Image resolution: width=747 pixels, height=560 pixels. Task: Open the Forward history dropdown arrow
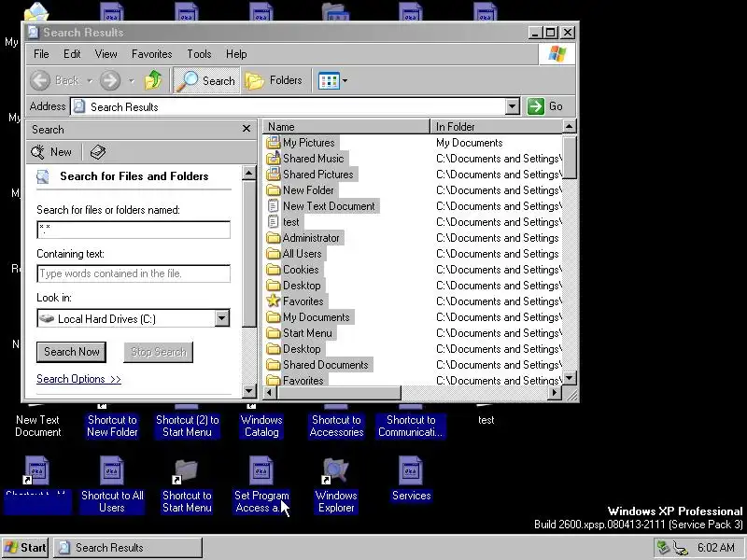[132, 81]
